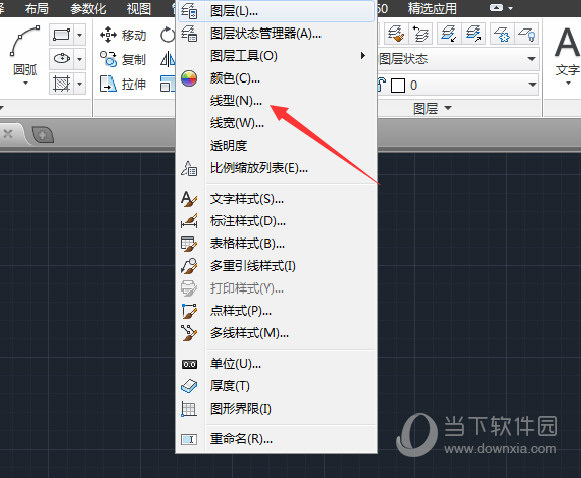
Task: Click the drawing limits grid icon
Action: pos(189,409)
